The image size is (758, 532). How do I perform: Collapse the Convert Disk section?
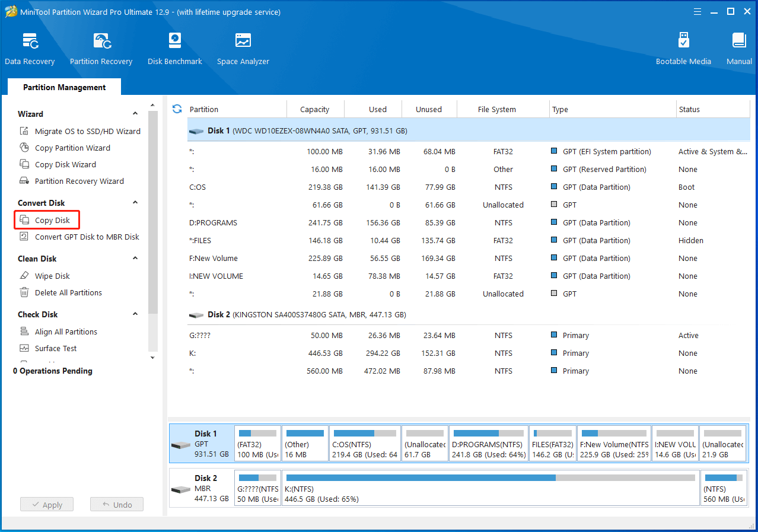(135, 203)
